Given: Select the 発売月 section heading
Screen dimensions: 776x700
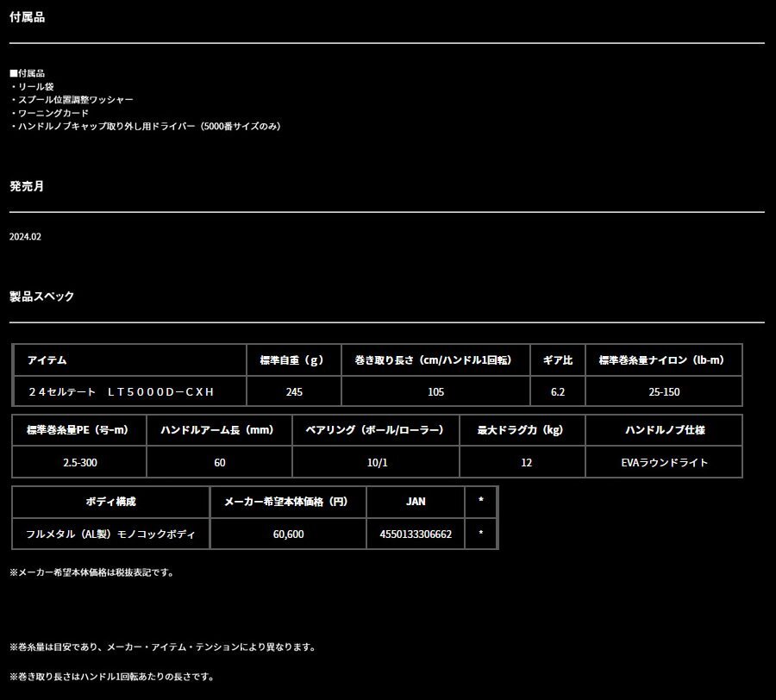Looking at the screenshot, I should tap(27, 186).
